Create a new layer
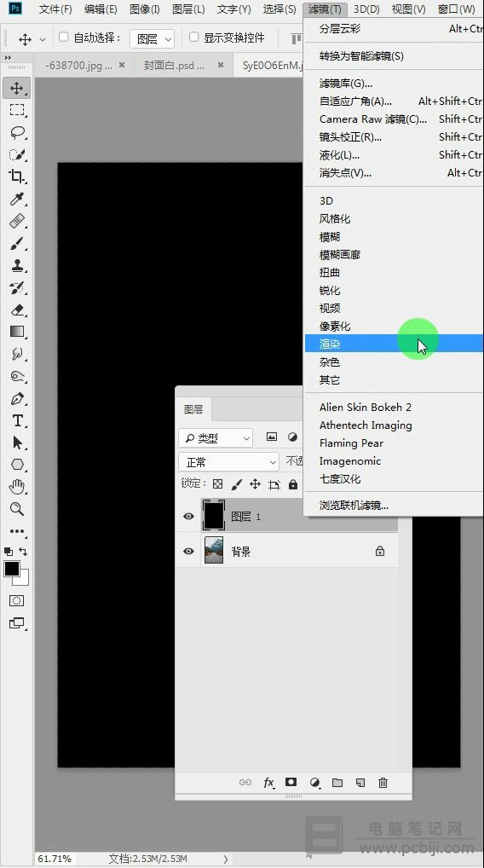The image size is (484, 868). [360, 782]
